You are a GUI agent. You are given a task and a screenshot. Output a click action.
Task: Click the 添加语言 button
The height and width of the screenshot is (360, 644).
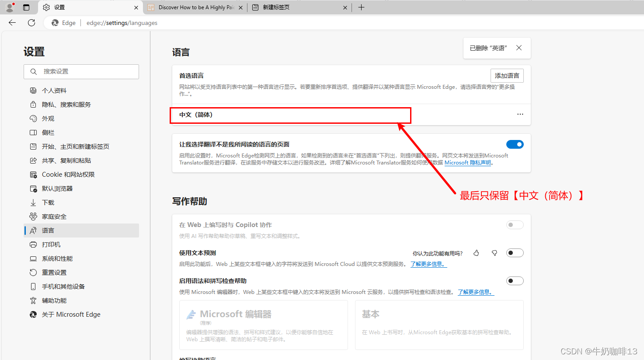507,76
